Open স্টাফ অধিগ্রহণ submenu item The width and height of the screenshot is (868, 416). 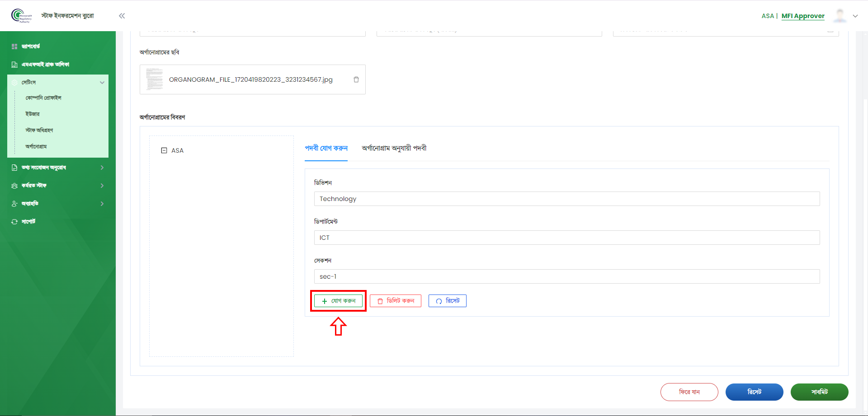pyautogui.click(x=39, y=130)
